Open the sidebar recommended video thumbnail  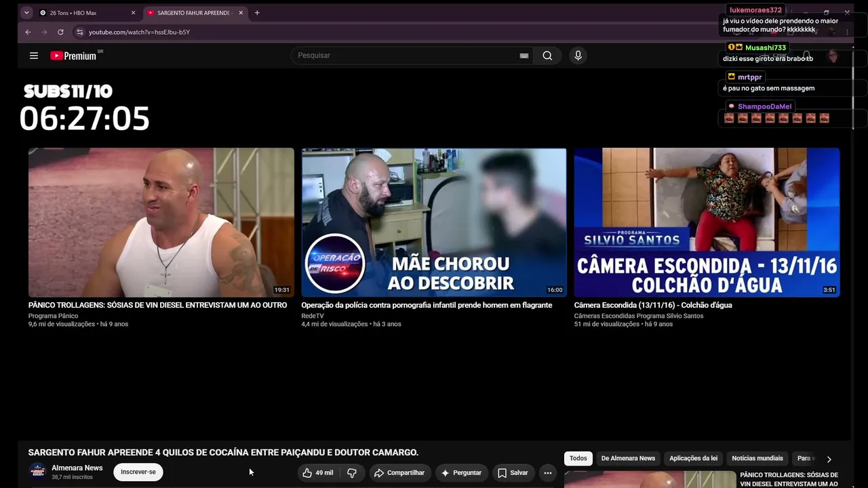[650, 479]
